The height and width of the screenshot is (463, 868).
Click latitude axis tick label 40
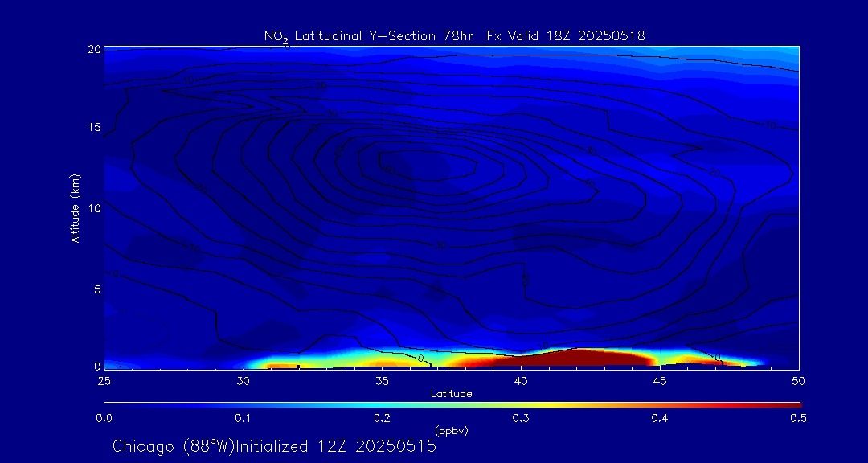(520, 380)
